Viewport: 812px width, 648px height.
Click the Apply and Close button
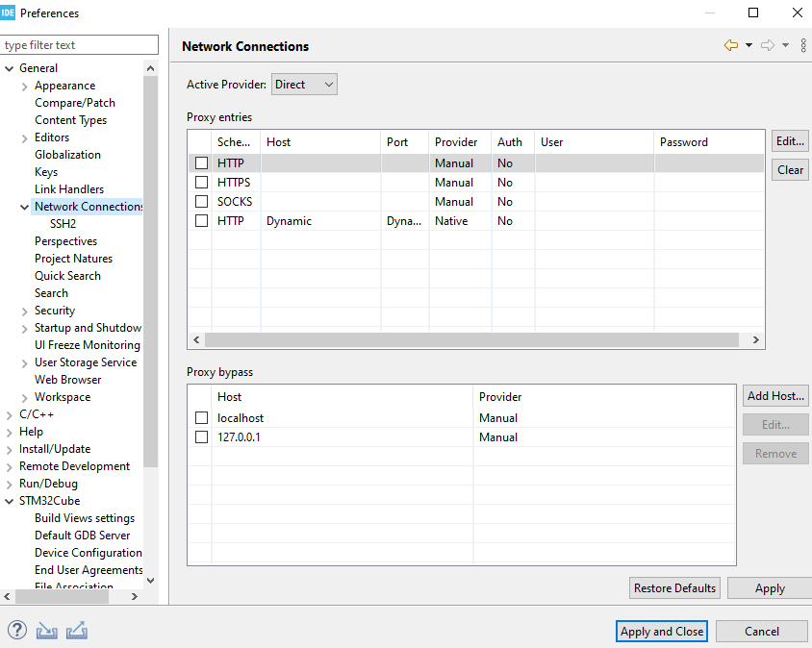(x=662, y=632)
